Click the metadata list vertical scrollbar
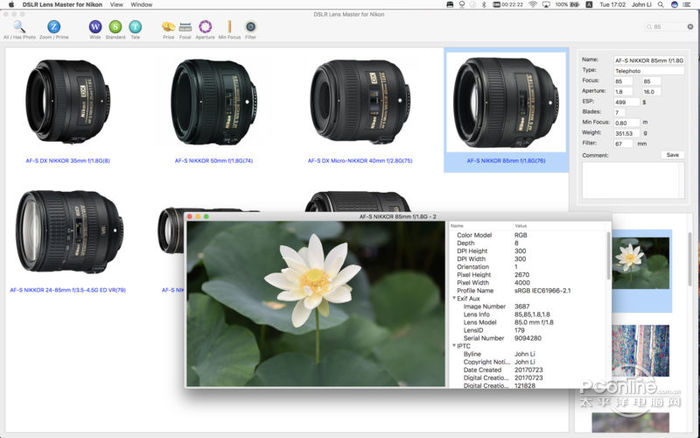The height and width of the screenshot is (438, 700). pos(608,255)
